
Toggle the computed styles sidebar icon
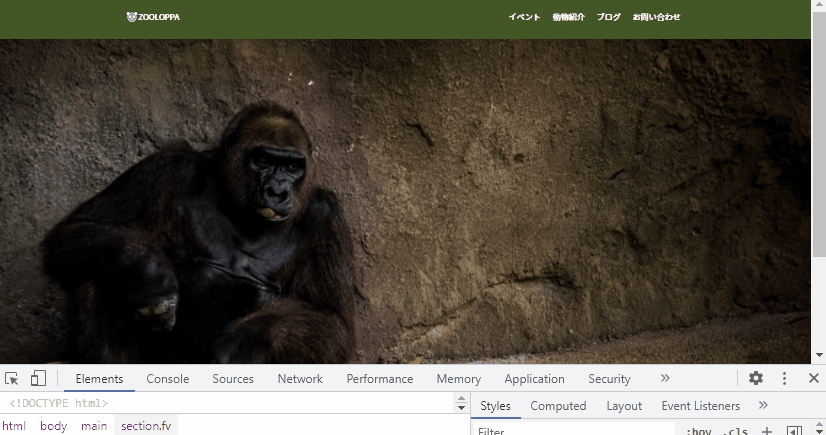click(x=794, y=431)
